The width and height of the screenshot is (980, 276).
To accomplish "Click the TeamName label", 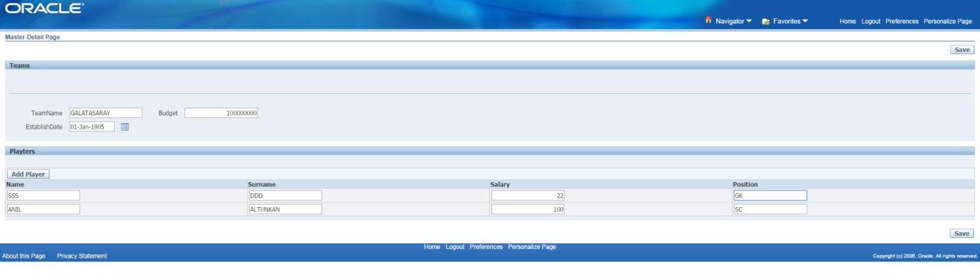I will 47,113.
